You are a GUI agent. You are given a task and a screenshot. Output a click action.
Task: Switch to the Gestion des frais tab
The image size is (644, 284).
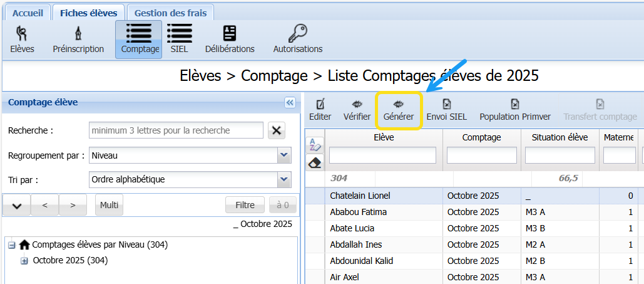click(171, 13)
